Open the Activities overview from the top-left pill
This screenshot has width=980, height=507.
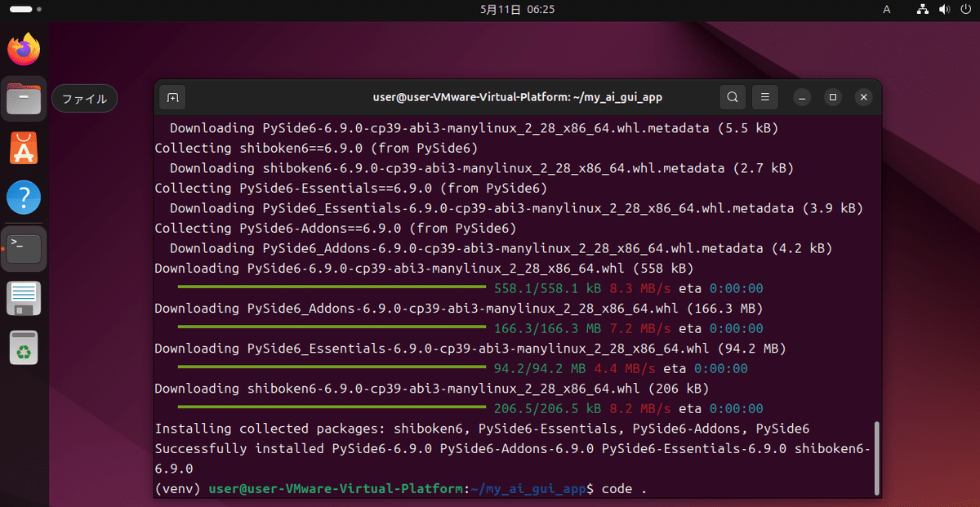point(20,9)
